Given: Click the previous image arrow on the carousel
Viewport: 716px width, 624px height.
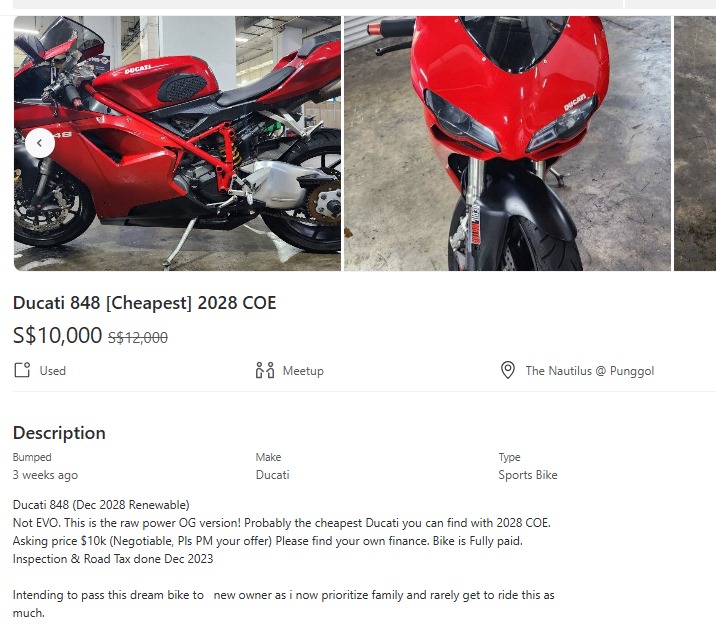Looking at the screenshot, I should 40,143.
